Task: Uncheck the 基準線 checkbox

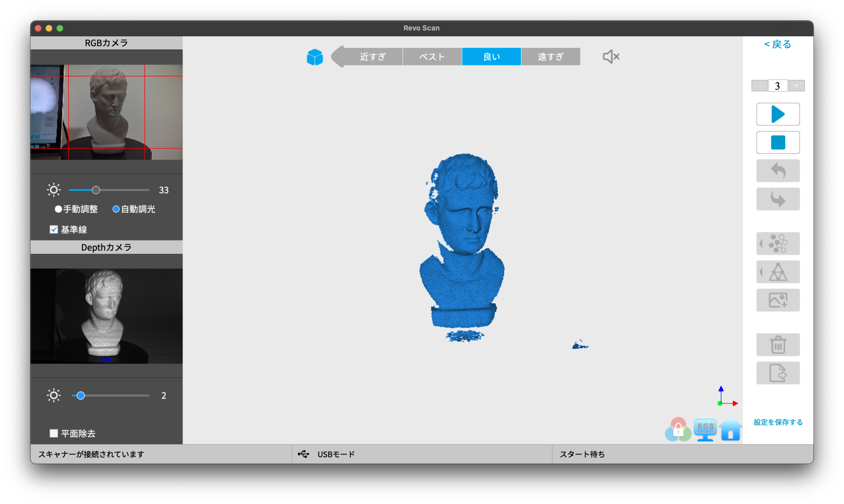Action: (54, 230)
